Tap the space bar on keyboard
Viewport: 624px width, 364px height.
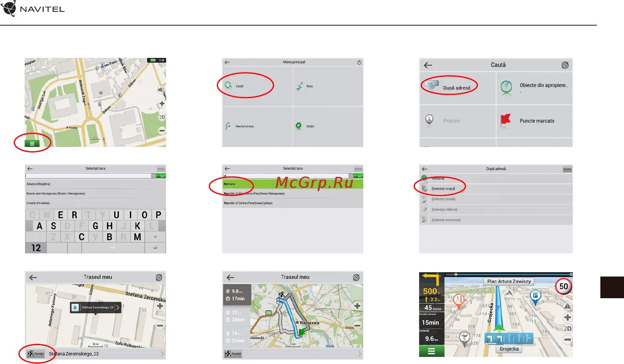point(113,248)
